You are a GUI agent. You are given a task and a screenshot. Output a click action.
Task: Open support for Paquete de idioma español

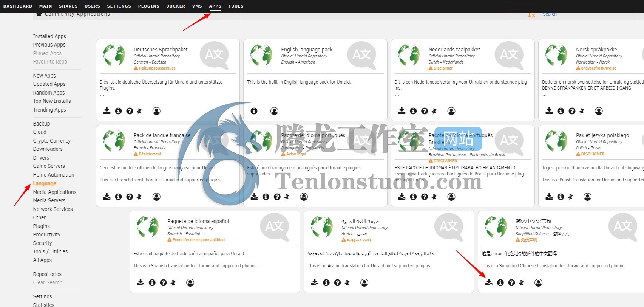coord(163,282)
